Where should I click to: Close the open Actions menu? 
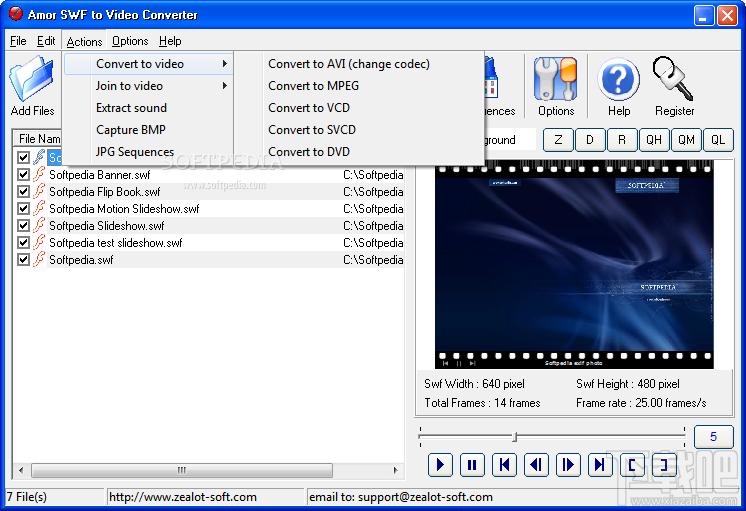point(84,41)
